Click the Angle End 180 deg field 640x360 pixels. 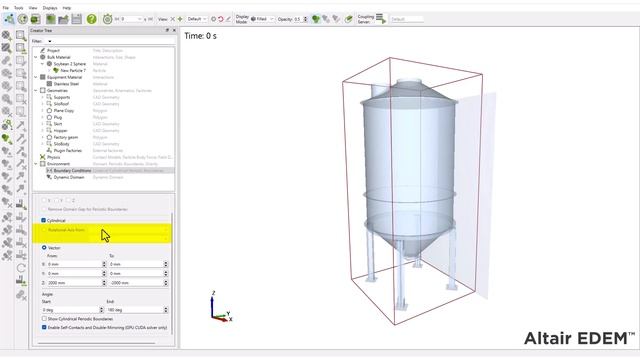pyautogui.click(x=138, y=310)
